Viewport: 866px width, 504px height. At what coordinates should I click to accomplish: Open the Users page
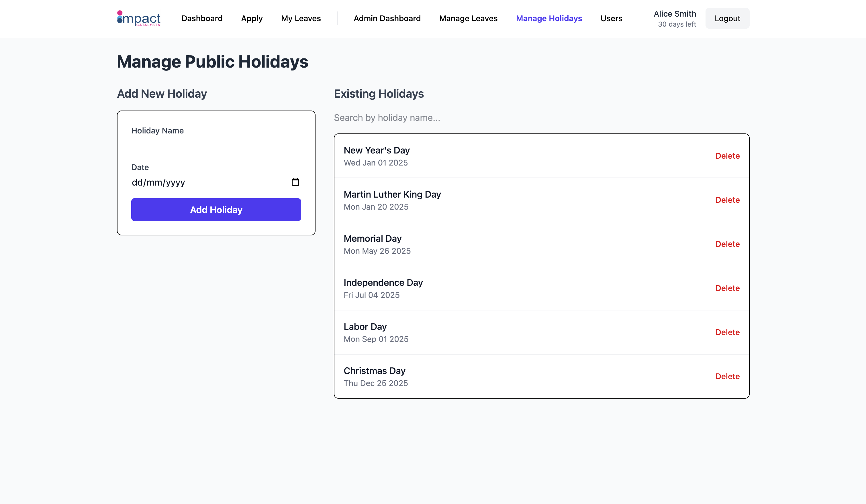click(611, 19)
